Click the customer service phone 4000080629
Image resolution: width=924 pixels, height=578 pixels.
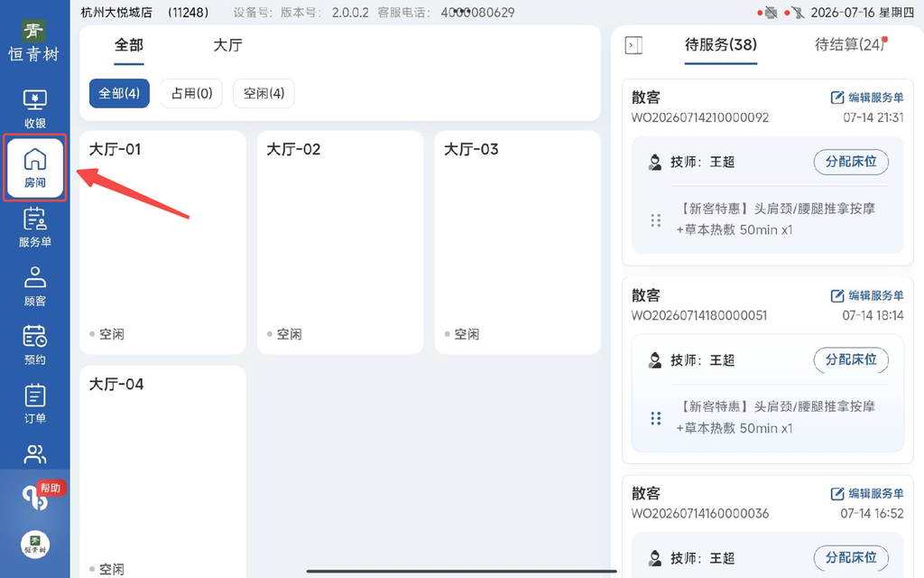point(477,13)
